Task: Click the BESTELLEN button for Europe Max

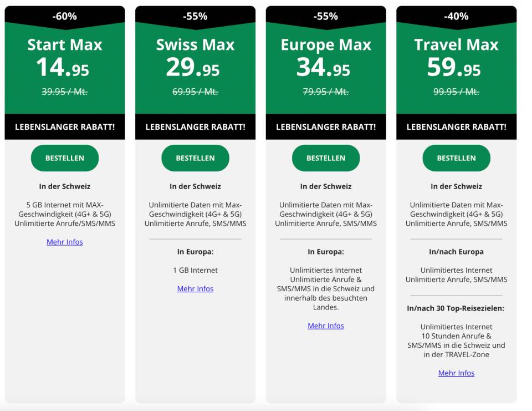Action: [326, 158]
